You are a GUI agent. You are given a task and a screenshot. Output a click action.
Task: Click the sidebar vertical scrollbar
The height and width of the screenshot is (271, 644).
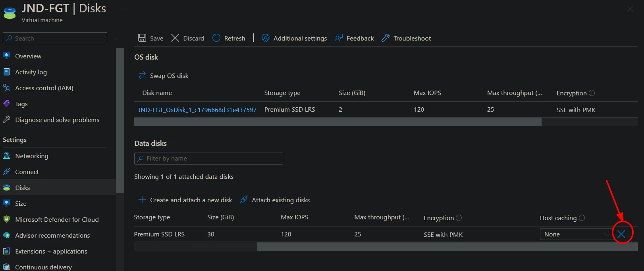[120, 120]
